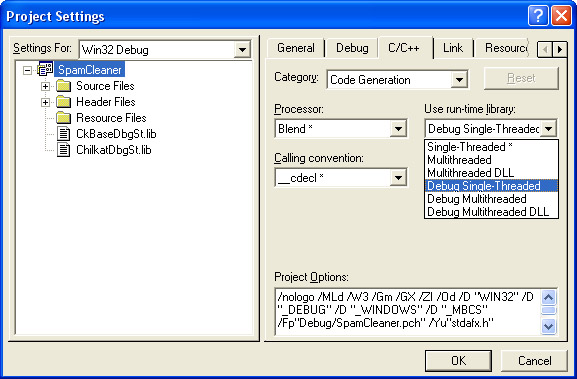Collapse the SpamCleaner tree node
This screenshot has width=577, height=379.
(27, 70)
